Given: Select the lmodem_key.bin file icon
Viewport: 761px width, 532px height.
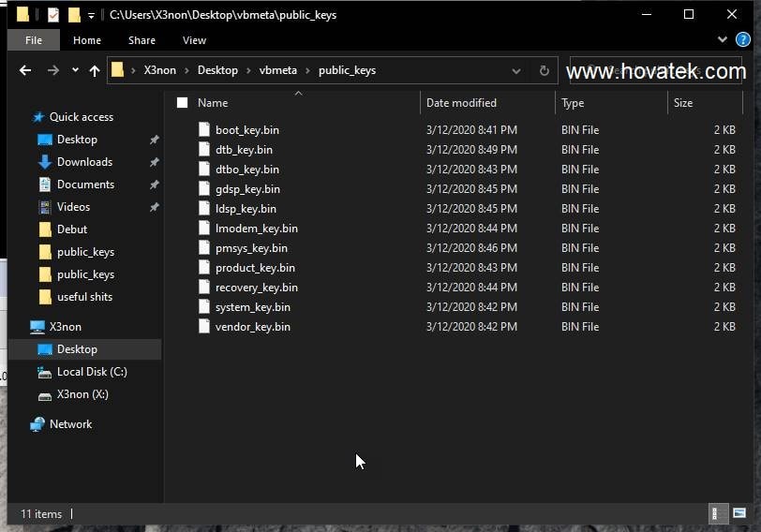Looking at the screenshot, I should 204,228.
